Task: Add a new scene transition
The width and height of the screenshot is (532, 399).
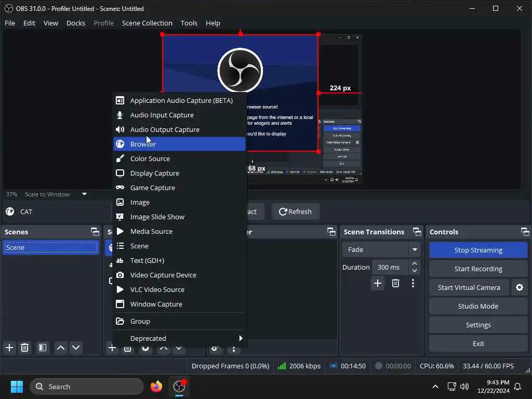Action: click(x=378, y=283)
